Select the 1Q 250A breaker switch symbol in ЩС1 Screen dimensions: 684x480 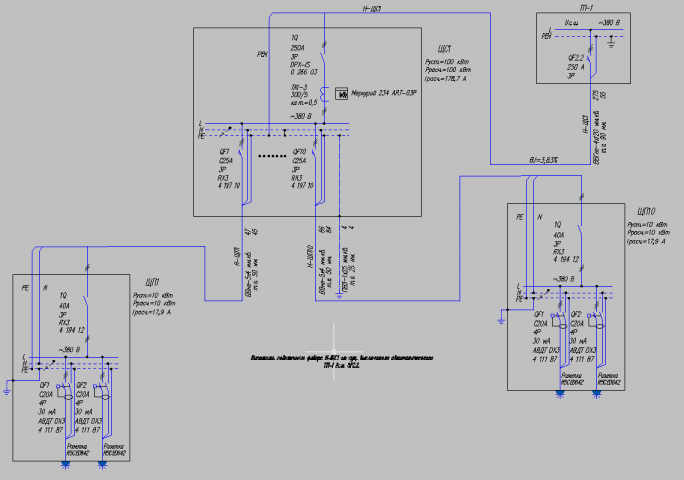pos(323,59)
